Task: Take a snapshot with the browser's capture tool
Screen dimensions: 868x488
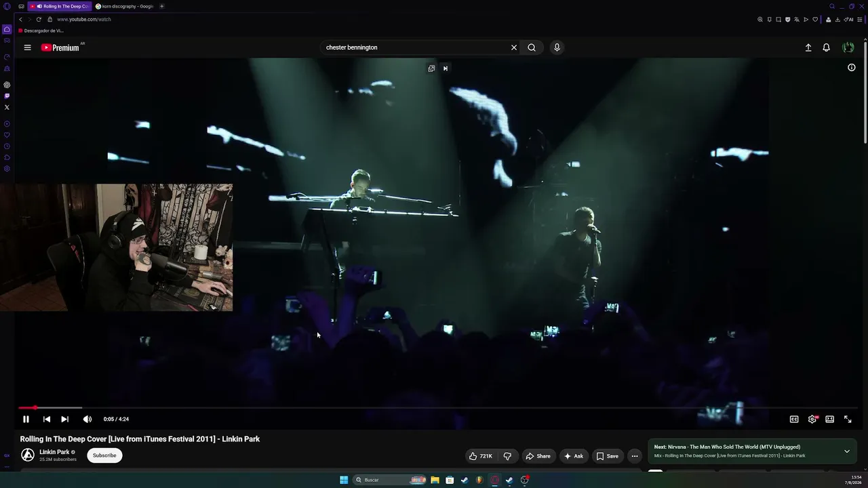Action: [778, 20]
